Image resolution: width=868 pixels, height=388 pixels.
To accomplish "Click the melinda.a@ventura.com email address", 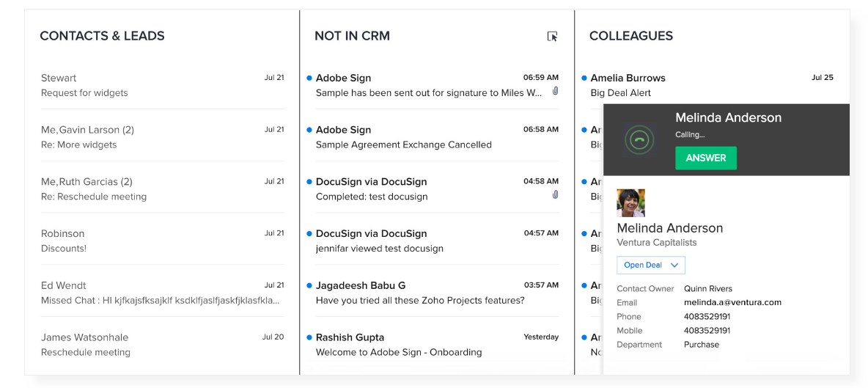I will [x=732, y=302].
